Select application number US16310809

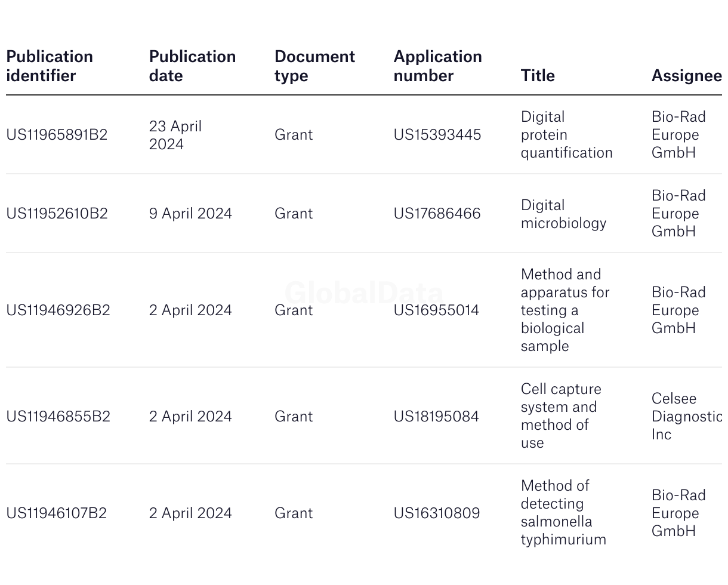[x=437, y=513]
